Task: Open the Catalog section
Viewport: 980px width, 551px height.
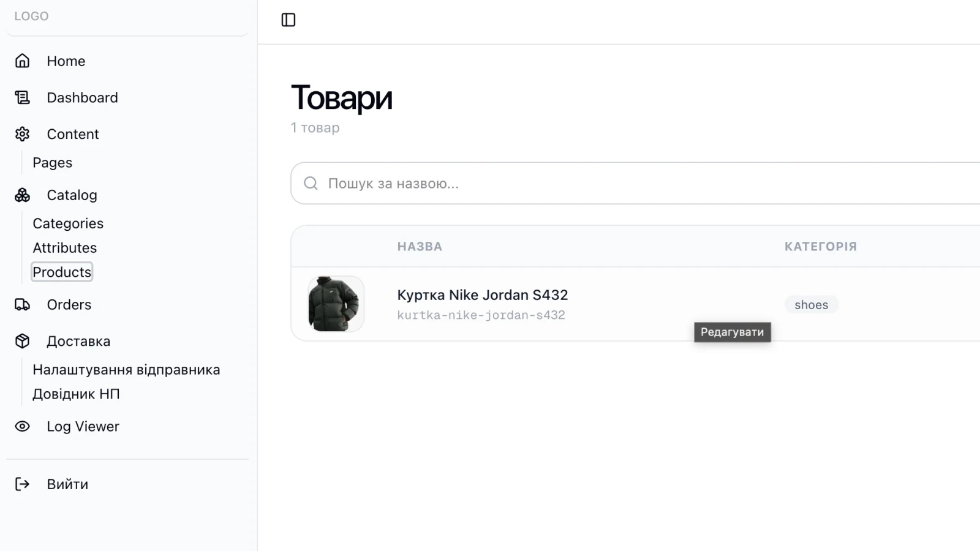Action: [72, 195]
